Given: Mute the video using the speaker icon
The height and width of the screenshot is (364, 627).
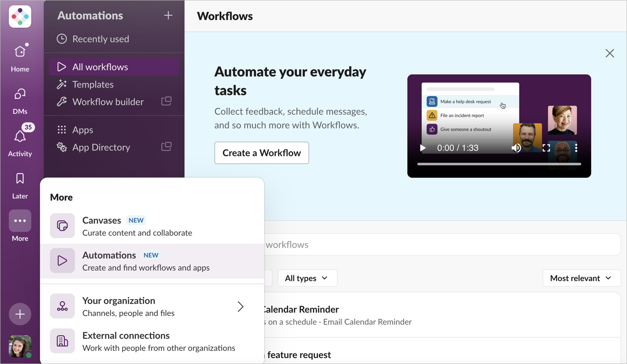Looking at the screenshot, I should tap(516, 148).
